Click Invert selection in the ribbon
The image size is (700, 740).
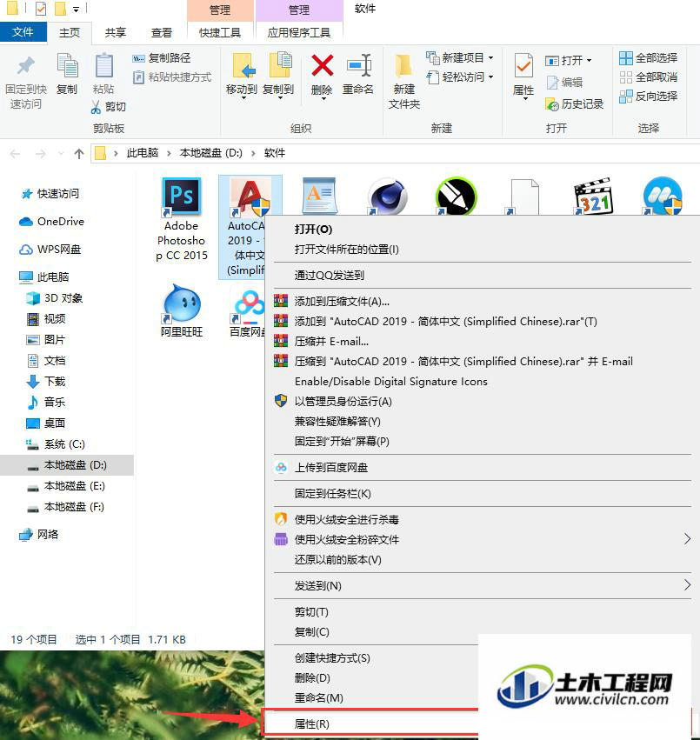pos(649,97)
